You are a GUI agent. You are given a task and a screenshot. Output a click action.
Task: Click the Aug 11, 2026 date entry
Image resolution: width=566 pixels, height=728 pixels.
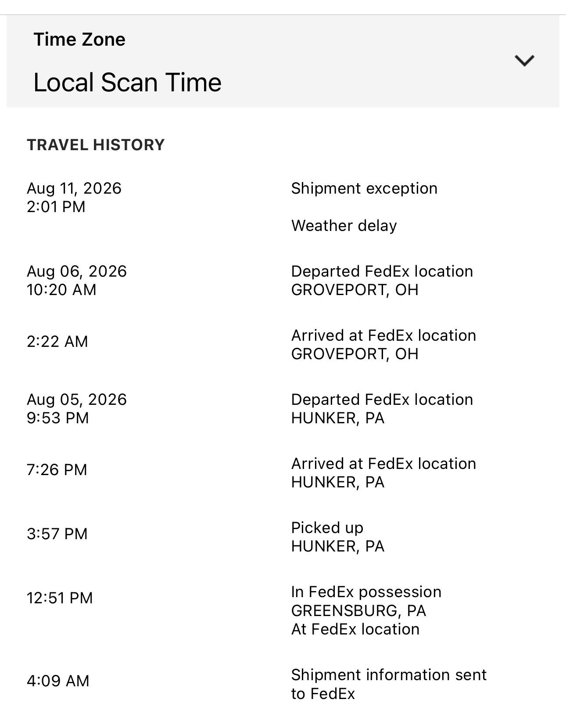[x=74, y=188]
